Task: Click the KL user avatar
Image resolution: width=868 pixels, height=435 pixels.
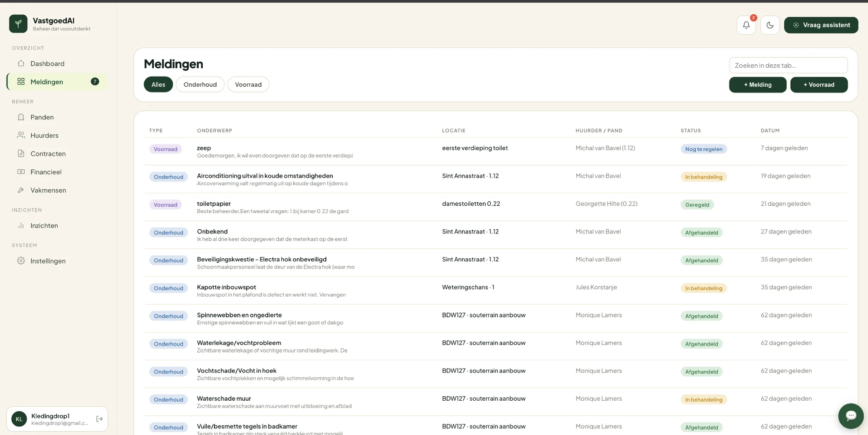Action: [x=19, y=419]
